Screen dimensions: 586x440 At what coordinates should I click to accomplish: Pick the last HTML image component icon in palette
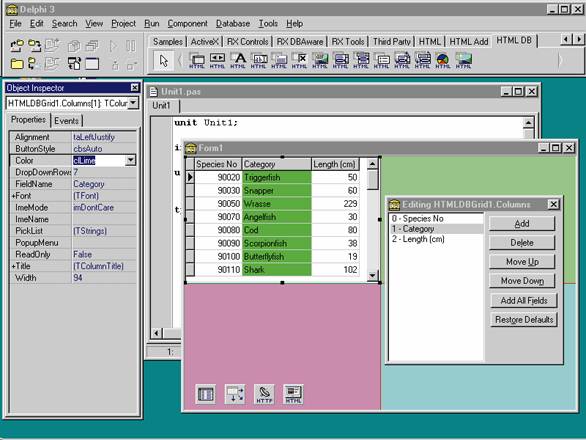[463, 60]
